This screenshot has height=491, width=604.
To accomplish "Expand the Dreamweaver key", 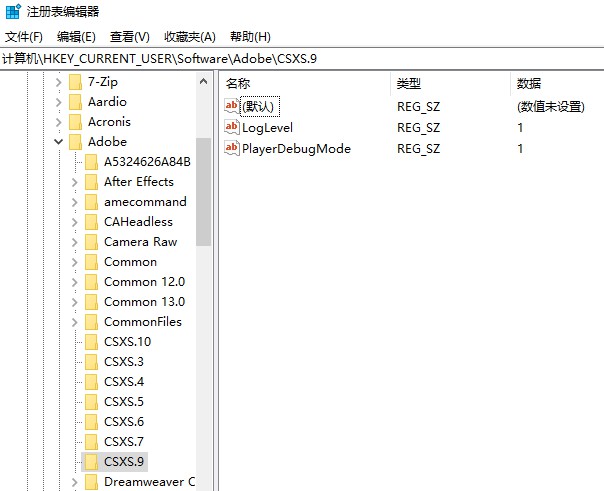I will point(75,482).
